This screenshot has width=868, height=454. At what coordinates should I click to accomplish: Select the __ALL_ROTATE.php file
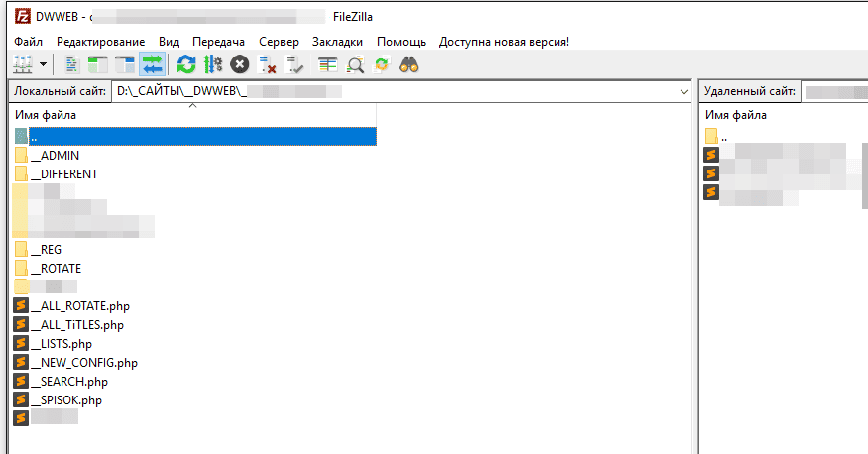80,306
